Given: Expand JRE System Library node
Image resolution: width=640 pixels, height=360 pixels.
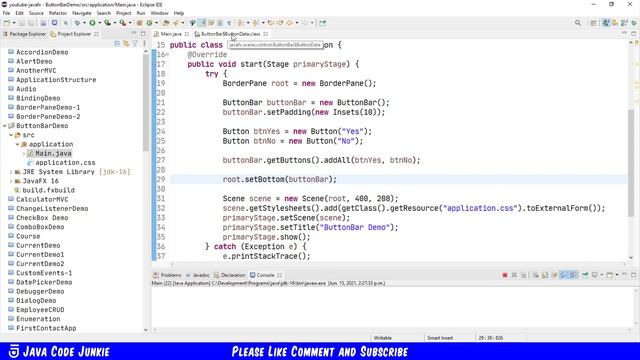Looking at the screenshot, I should 11,172.
